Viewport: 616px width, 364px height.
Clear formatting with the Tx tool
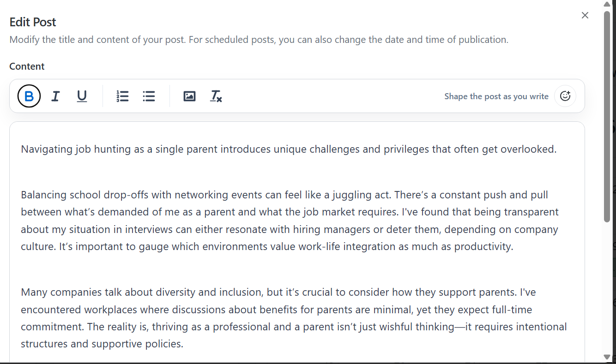216,96
